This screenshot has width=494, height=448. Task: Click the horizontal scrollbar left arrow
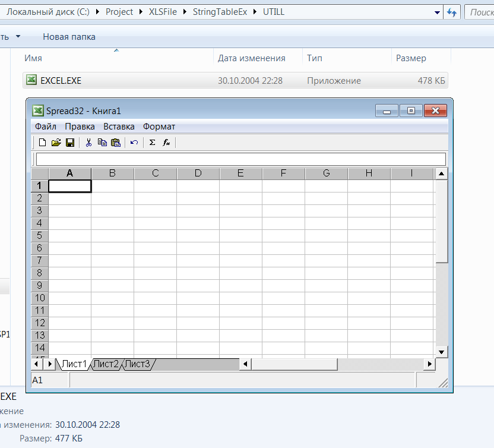point(245,364)
